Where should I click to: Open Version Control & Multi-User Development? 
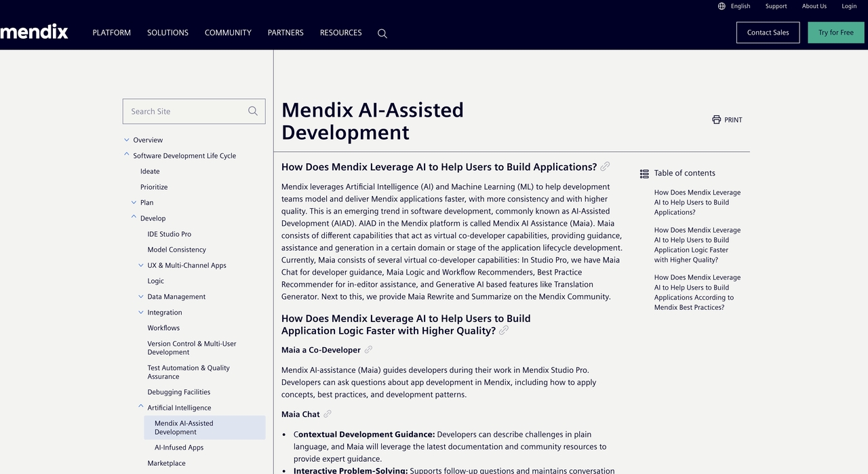click(192, 348)
